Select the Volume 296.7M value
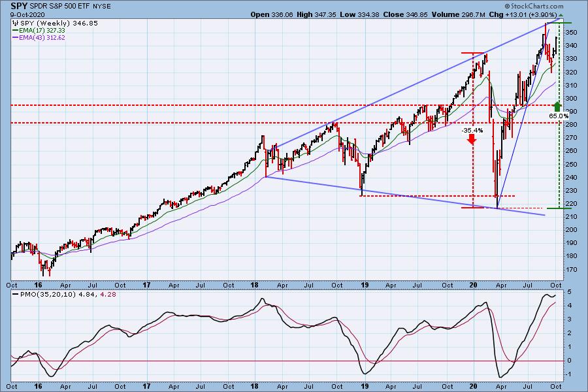588x392 pixels. [x=458, y=14]
